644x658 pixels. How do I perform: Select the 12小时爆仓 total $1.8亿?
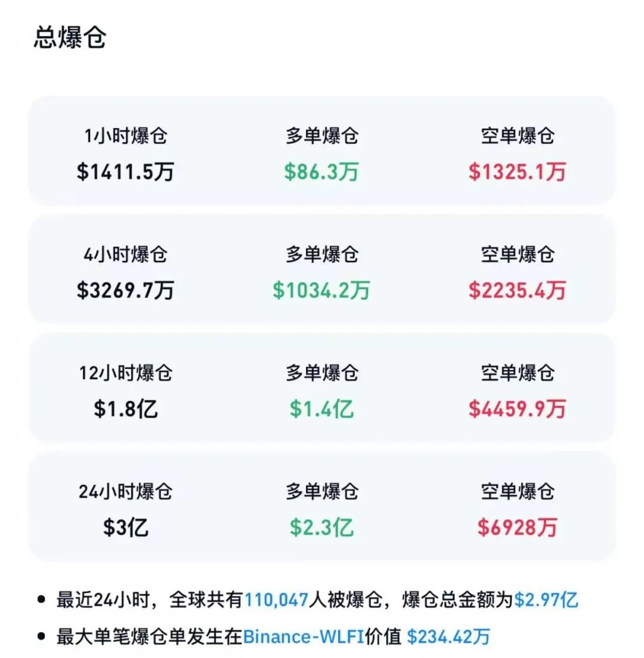[125, 409]
